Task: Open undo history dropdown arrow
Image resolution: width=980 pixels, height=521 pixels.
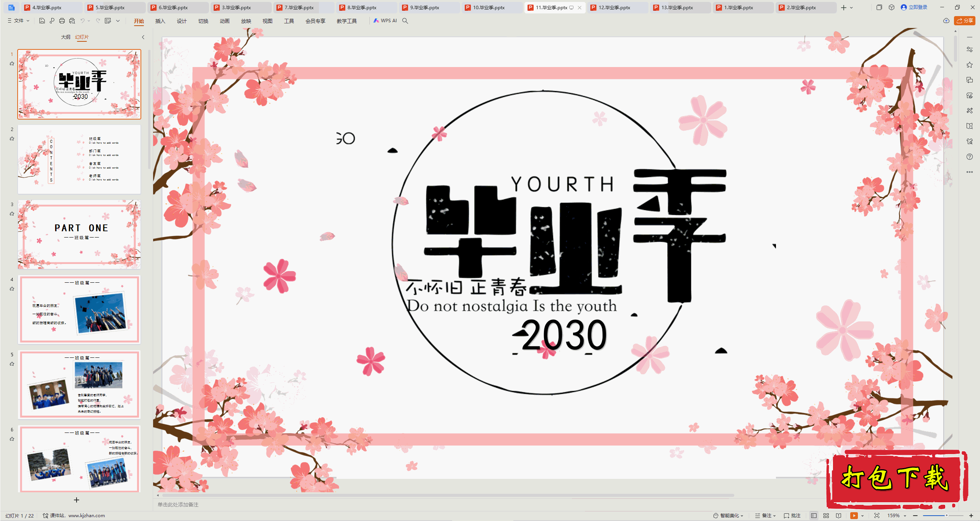Action: pyautogui.click(x=89, y=21)
